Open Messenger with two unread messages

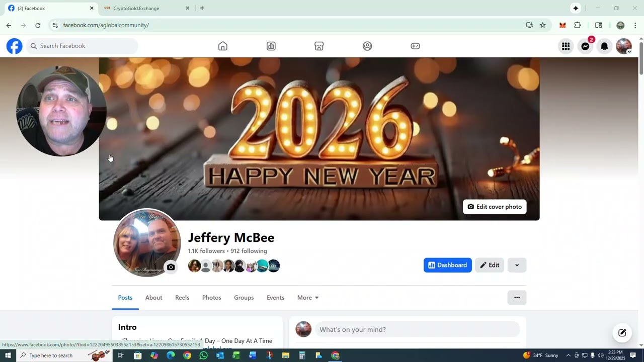(x=585, y=46)
